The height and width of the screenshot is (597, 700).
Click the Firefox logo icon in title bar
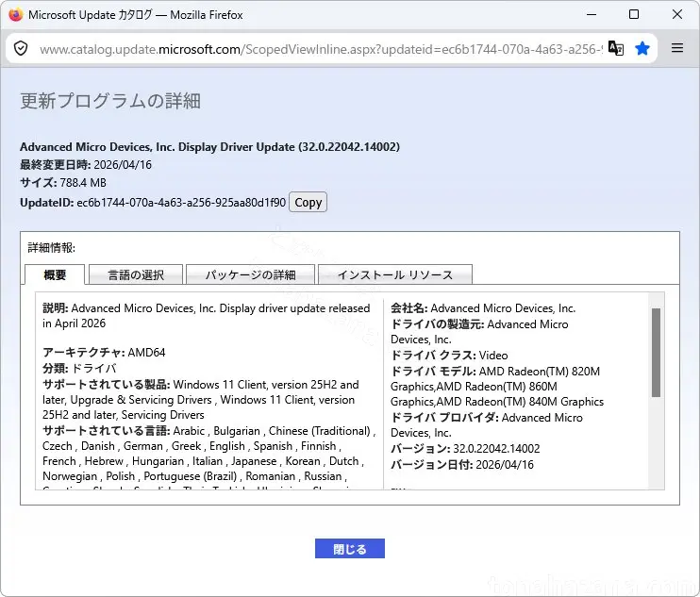[16, 15]
